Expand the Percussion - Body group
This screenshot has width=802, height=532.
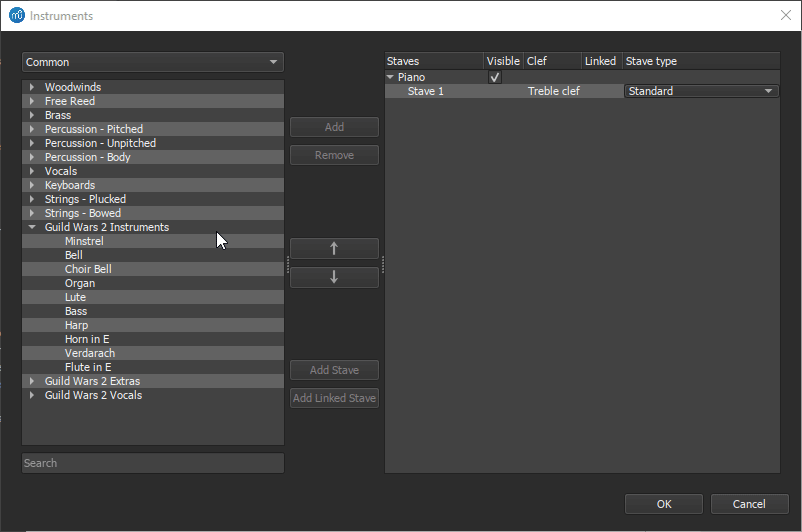(x=32, y=157)
